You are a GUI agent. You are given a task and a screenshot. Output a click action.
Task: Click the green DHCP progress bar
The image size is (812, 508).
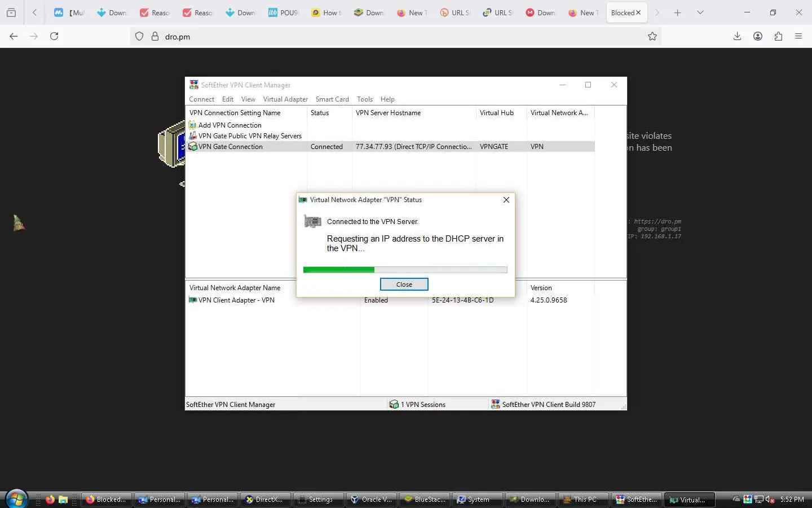pyautogui.click(x=405, y=270)
